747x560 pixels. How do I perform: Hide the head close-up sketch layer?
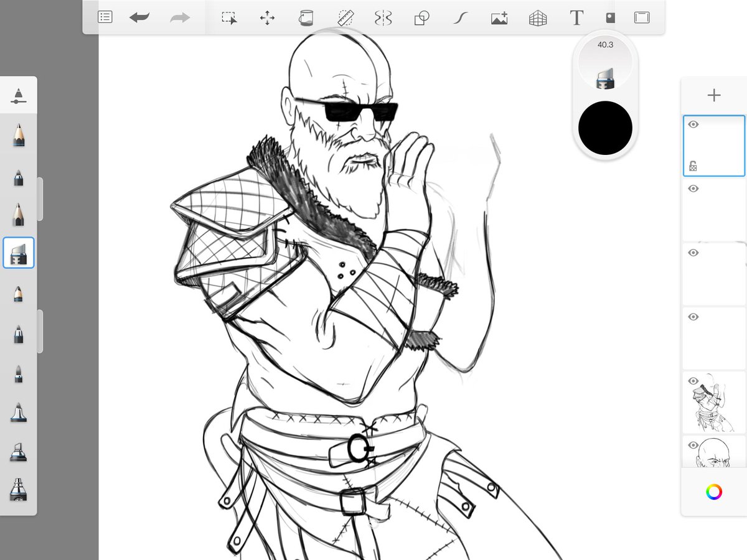coord(693,445)
